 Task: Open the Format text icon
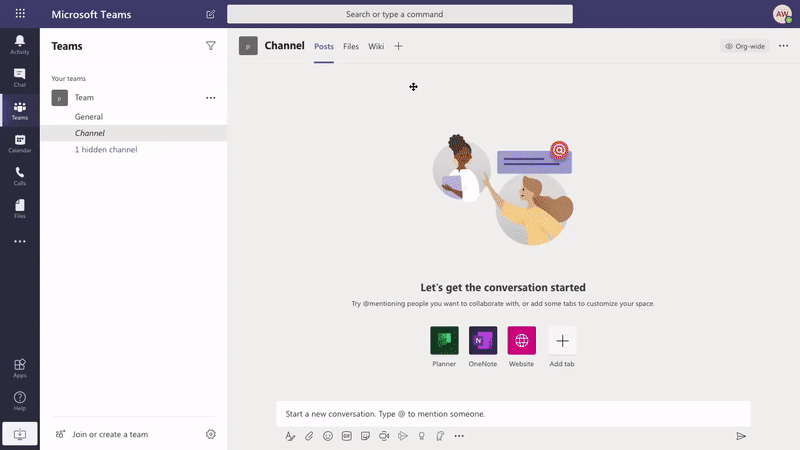(290, 436)
